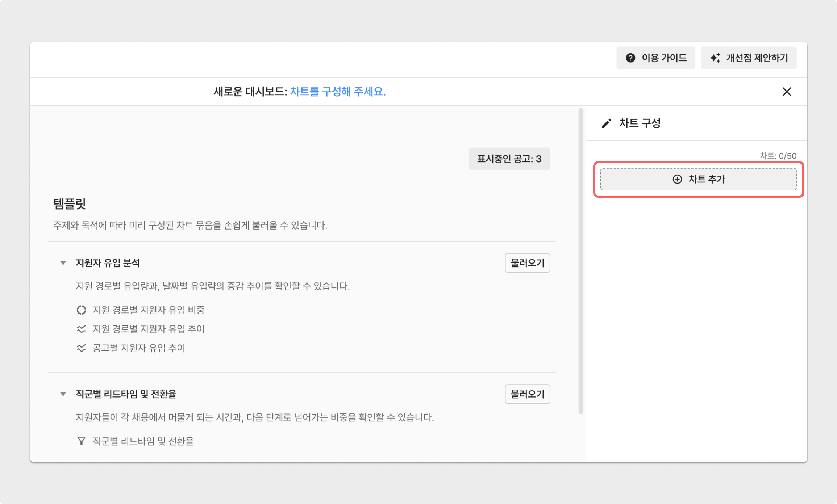Open the 이용 가이드 button

pyautogui.click(x=656, y=58)
